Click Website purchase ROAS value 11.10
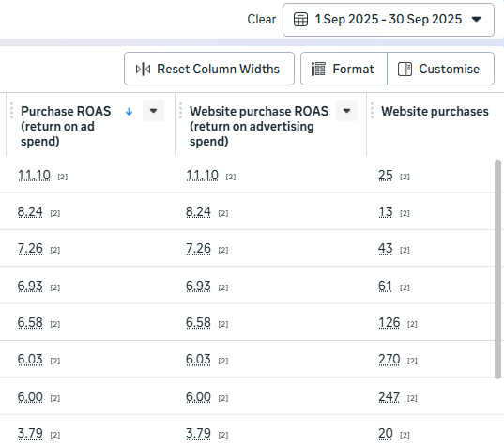 pyautogui.click(x=202, y=176)
